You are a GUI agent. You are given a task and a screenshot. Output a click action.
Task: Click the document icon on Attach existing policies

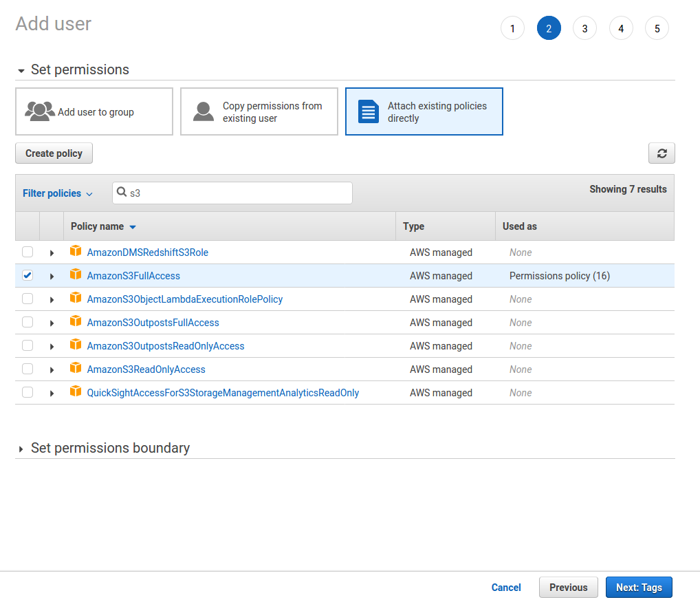tap(369, 111)
